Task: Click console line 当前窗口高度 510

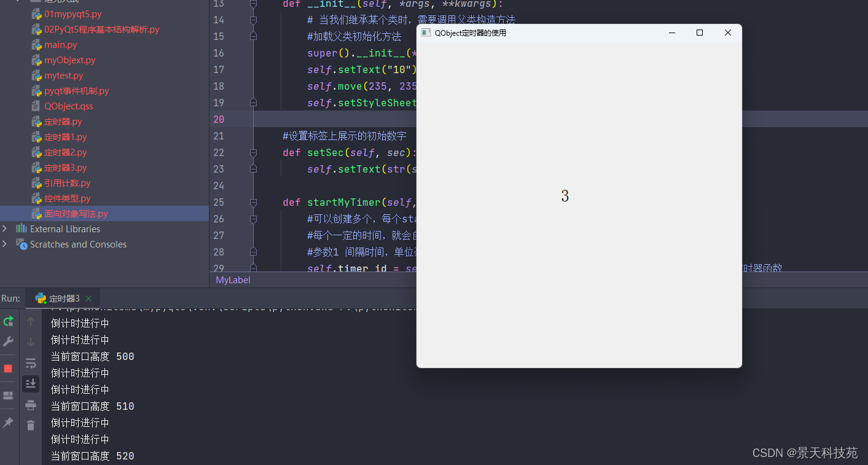Action: (x=92, y=406)
